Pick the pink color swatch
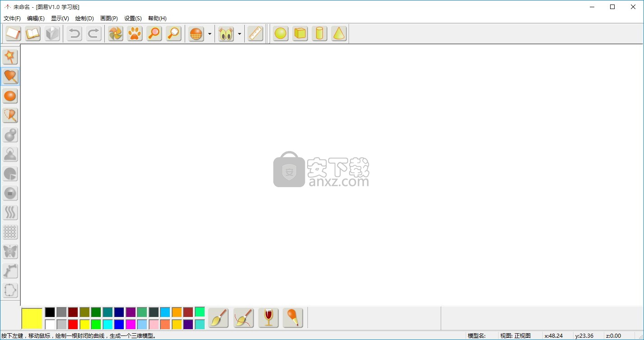The height and width of the screenshot is (340, 644). click(154, 324)
